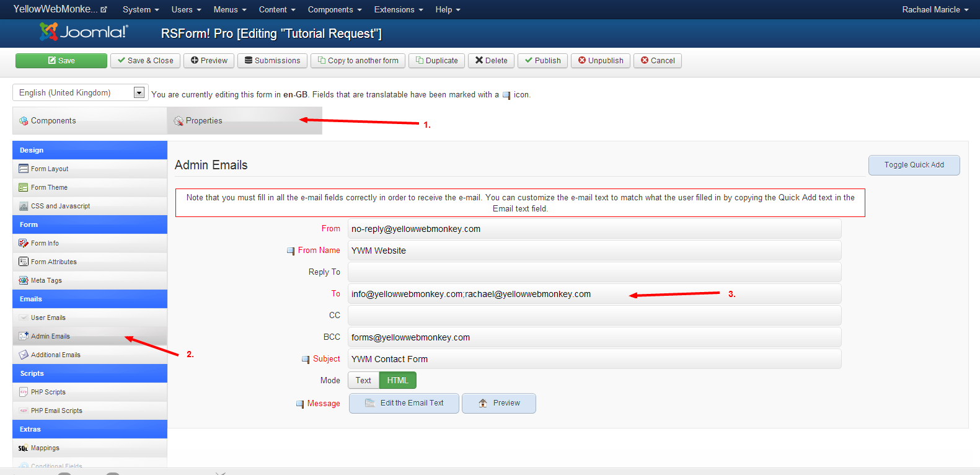Click the CC input field
Image resolution: width=980 pixels, height=475 pixels.
(594, 316)
